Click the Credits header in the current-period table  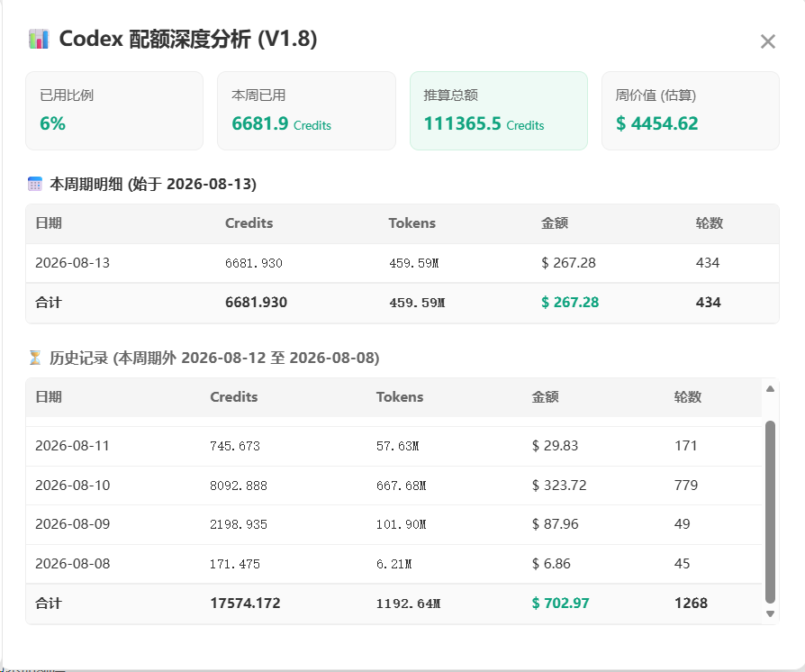[249, 223]
